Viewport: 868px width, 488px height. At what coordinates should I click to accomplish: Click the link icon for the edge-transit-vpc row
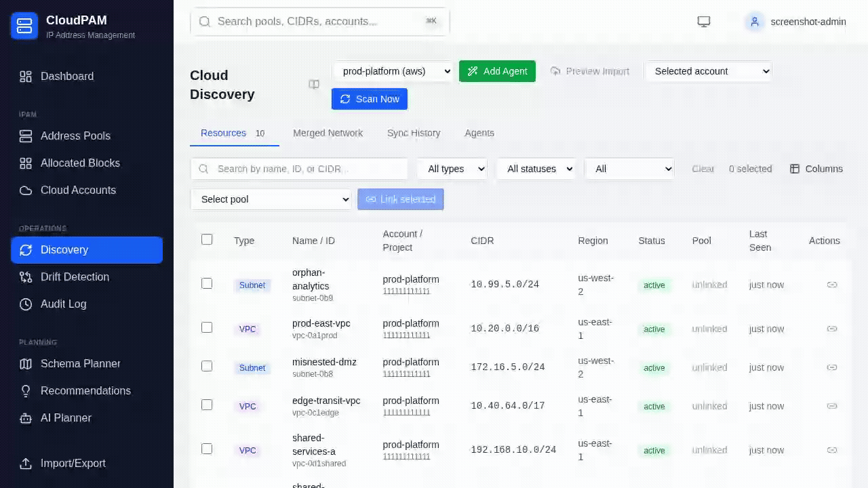point(832,406)
